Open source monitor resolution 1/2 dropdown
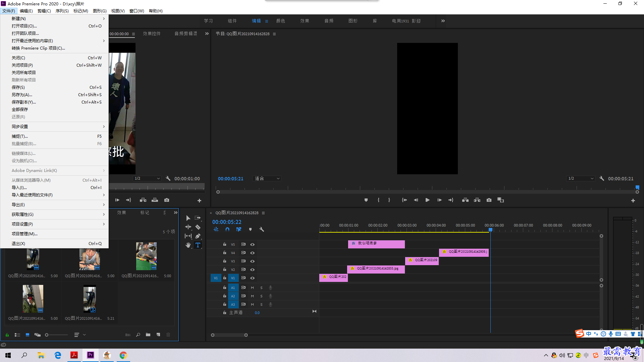 pyautogui.click(x=147, y=178)
